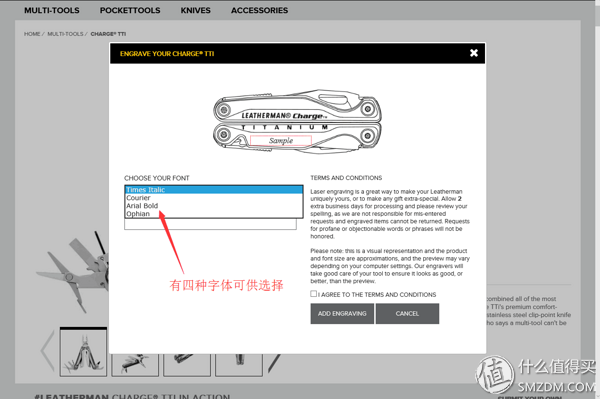Viewport: 600px width, 399px height.
Task: Follow the MULTI-TOOLS breadcrumb link
Action: (65, 34)
